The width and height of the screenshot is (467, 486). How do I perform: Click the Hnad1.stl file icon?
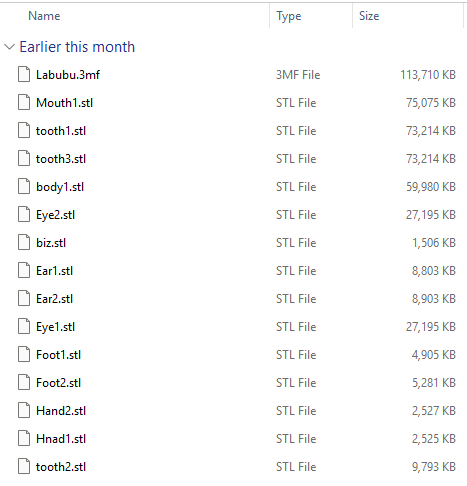coord(24,438)
